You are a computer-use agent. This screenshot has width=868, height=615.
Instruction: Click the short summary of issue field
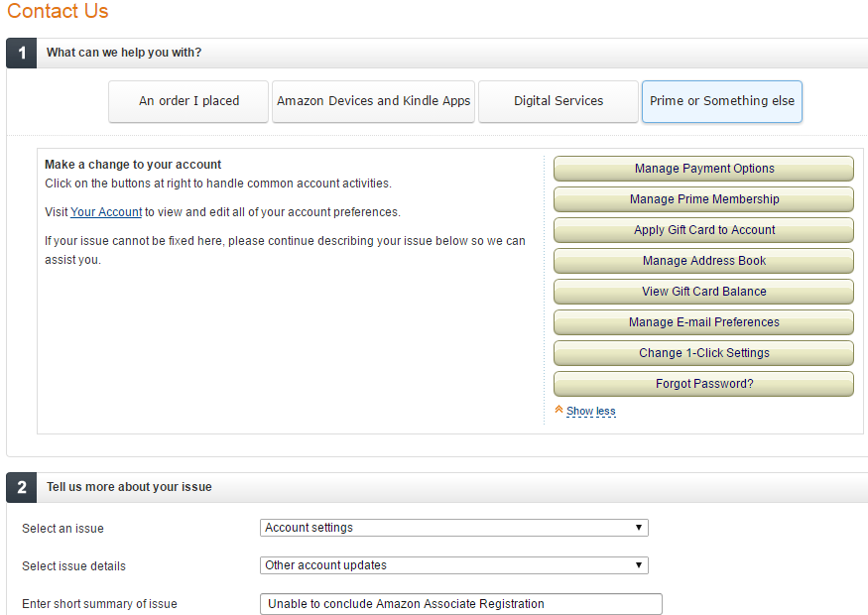460,604
